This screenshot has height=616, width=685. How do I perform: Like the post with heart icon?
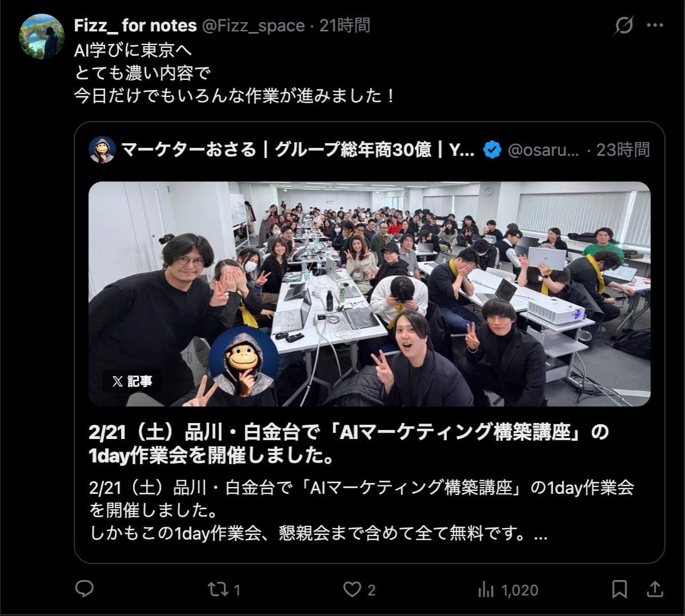pyautogui.click(x=352, y=589)
